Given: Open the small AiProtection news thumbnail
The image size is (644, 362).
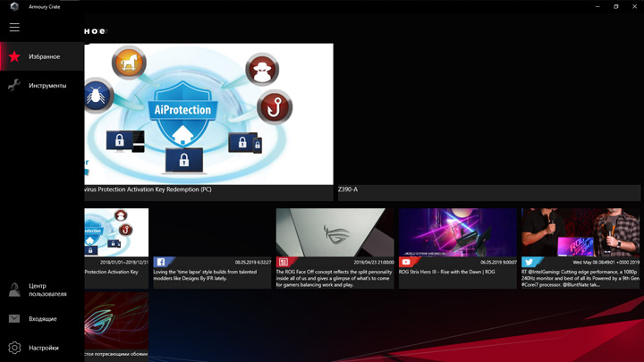Looking at the screenshot, I should pos(116,232).
